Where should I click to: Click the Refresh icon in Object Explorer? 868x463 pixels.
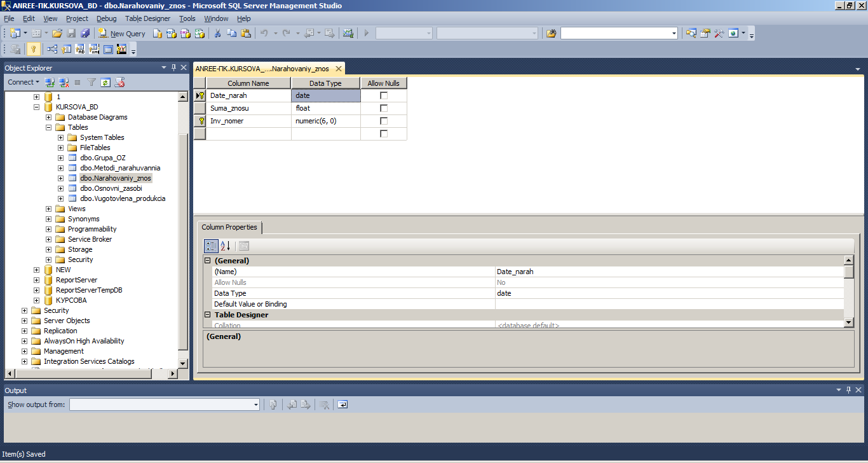[x=105, y=82]
